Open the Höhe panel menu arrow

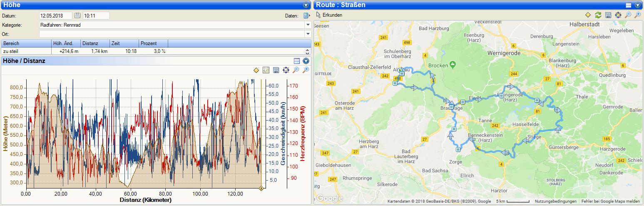[306, 5]
